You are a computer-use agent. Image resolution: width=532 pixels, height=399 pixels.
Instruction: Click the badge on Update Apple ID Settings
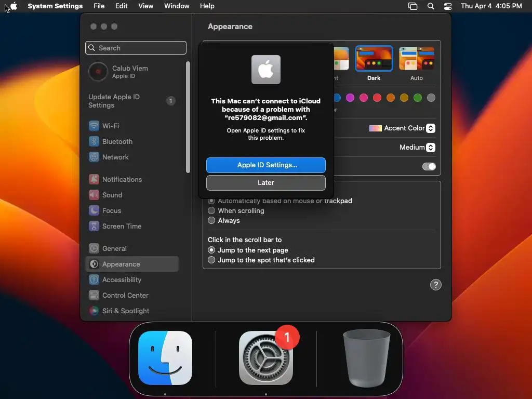(x=170, y=101)
